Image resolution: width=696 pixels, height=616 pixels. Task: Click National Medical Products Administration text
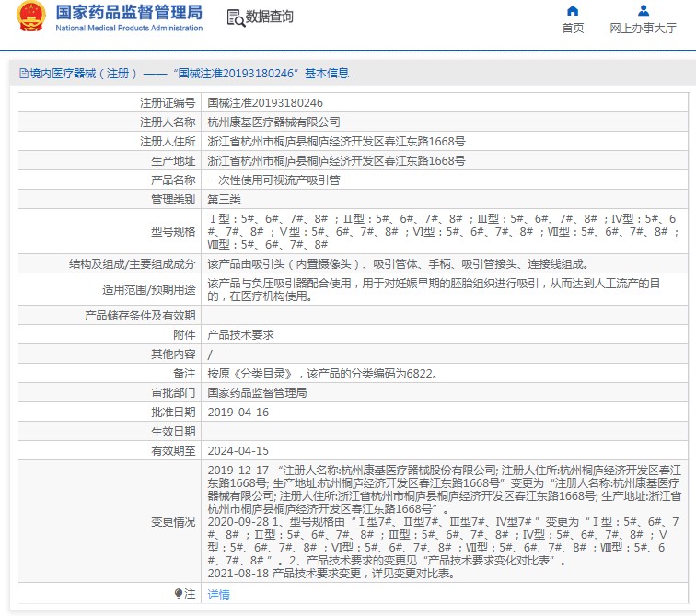point(129,28)
